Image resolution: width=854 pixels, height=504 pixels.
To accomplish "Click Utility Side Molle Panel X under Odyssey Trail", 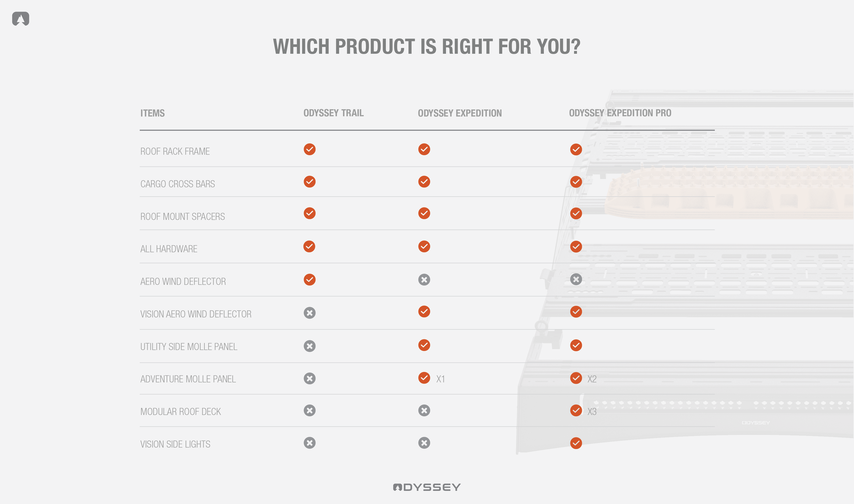I will coord(310,346).
